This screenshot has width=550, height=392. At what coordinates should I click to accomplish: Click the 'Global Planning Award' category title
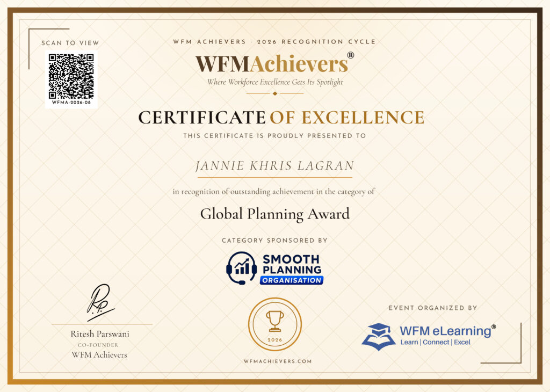275,214
